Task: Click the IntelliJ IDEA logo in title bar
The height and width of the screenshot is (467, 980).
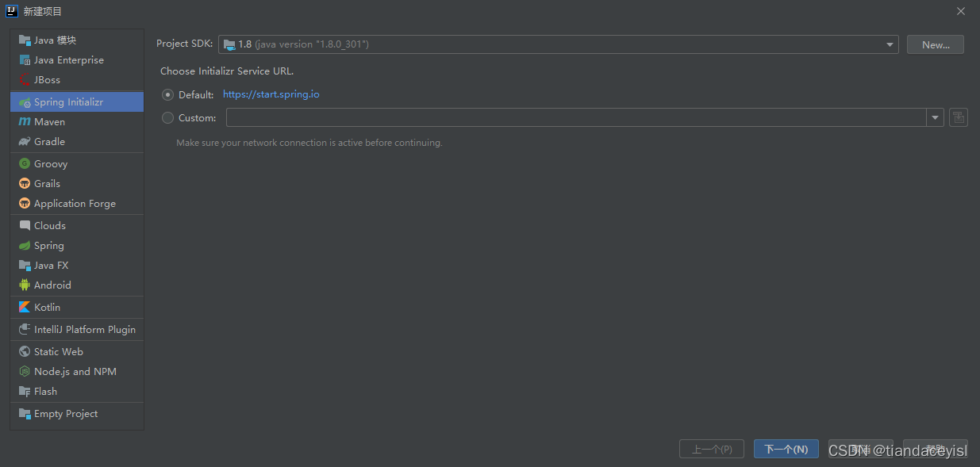Action: (12, 11)
